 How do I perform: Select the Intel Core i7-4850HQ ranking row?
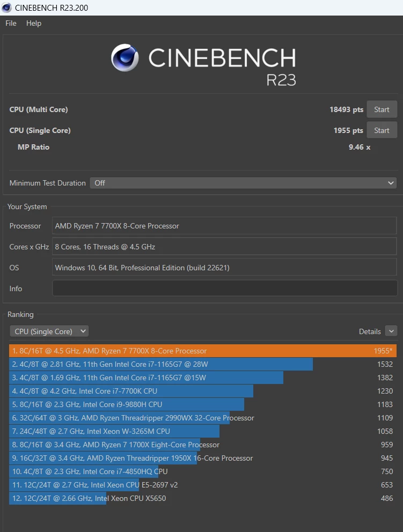click(203, 471)
